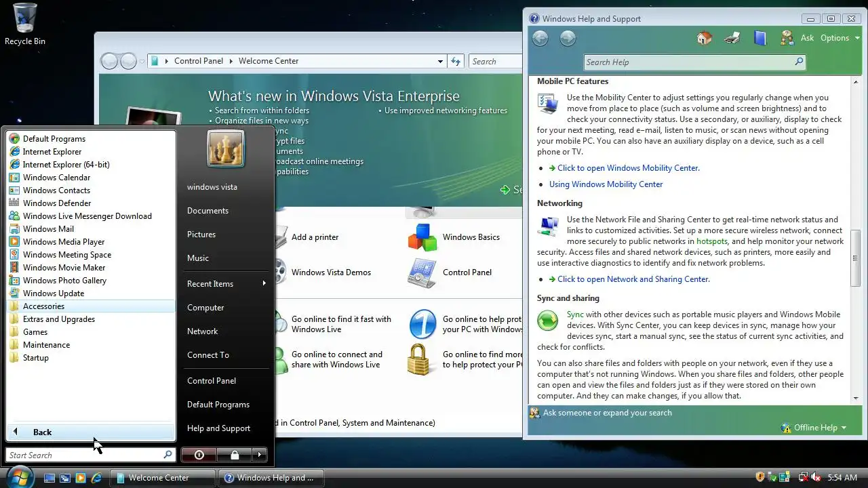Open Help and Support in Start menu

click(226, 428)
